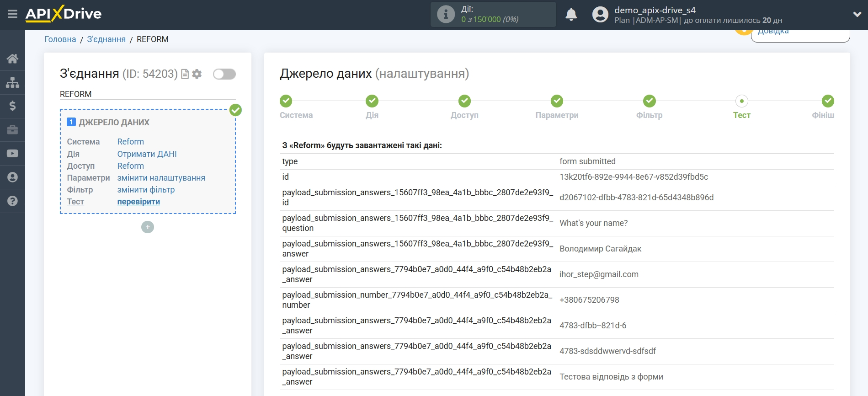
Task: Open billing dollar icon in sidebar
Action: (x=12, y=106)
